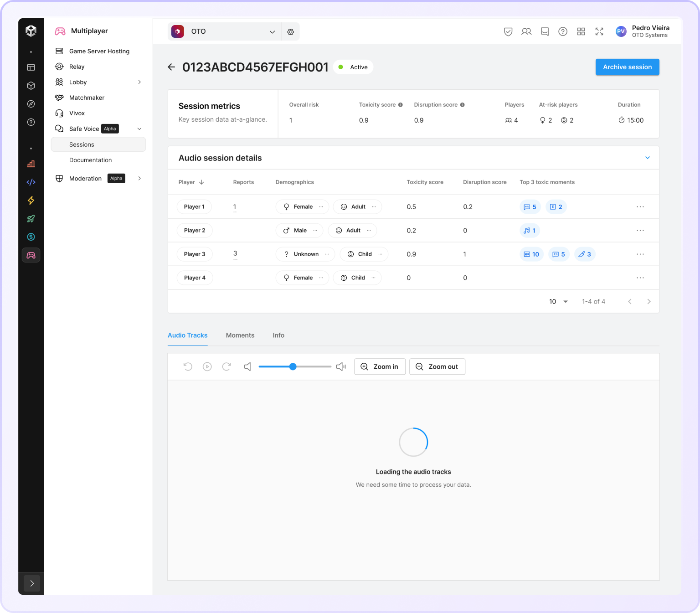Open the shield icon in top bar
This screenshot has width=700, height=613.
[x=508, y=31]
